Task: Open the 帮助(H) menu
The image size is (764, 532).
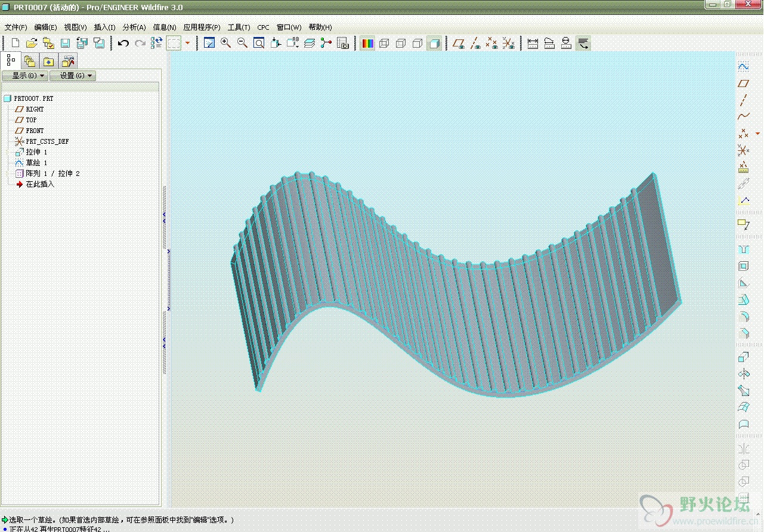Action: (x=320, y=27)
